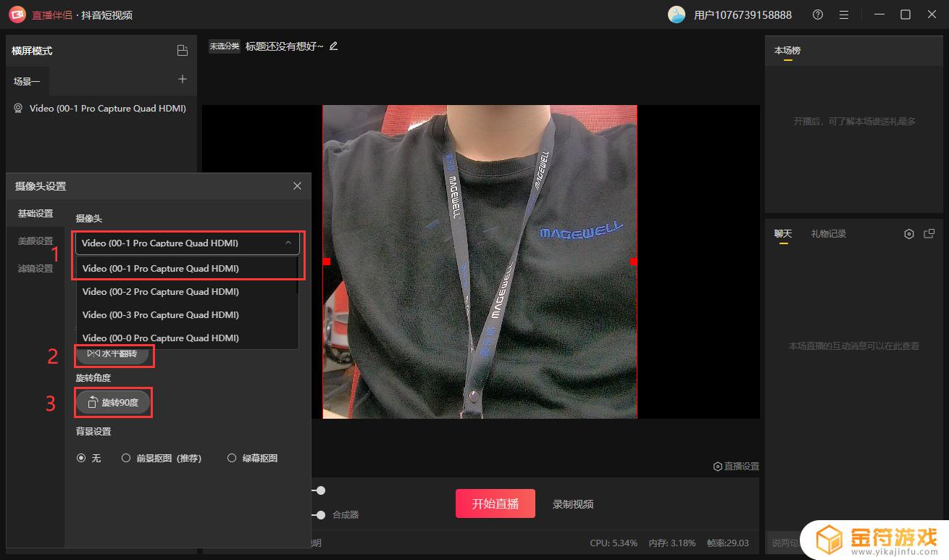Switch to 礼物记录 tab
The height and width of the screenshot is (560, 949).
829,234
